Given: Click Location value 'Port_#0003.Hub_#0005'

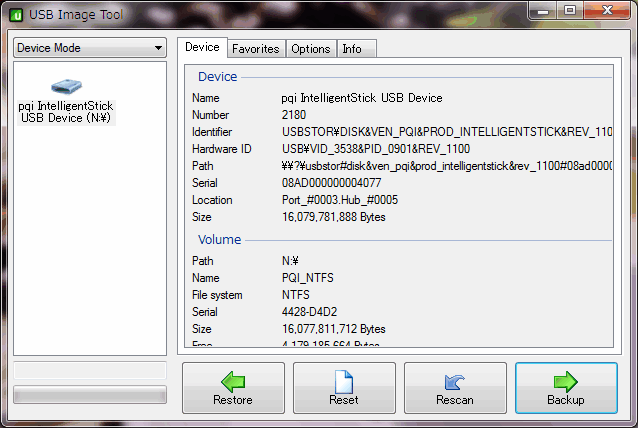Looking at the screenshot, I should [340, 200].
